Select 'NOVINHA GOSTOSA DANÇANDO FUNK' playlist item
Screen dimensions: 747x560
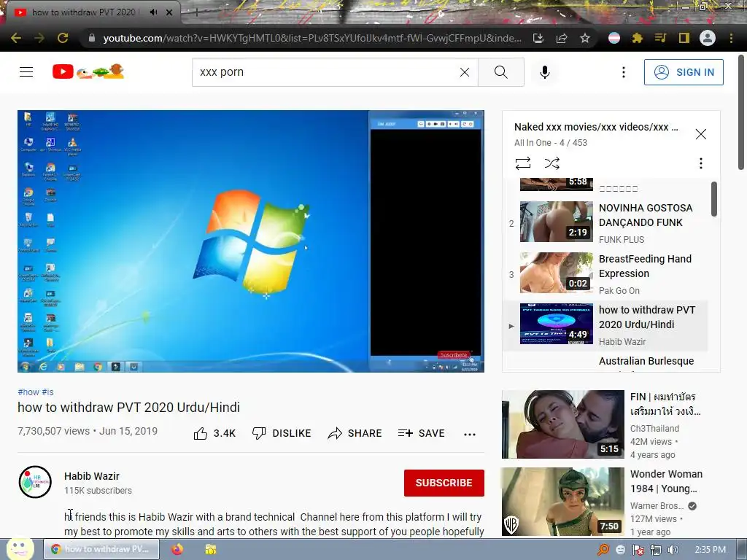click(x=605, y=223)
